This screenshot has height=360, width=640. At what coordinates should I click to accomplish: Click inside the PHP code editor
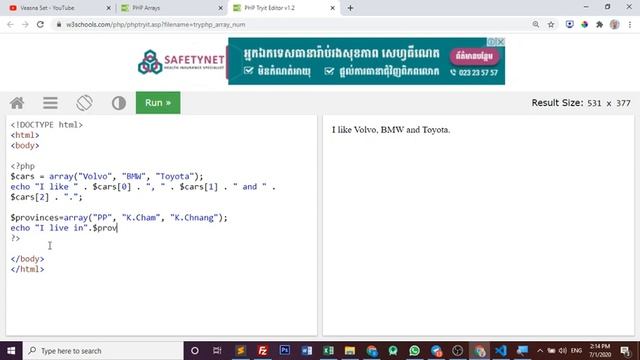pos(161,225)
